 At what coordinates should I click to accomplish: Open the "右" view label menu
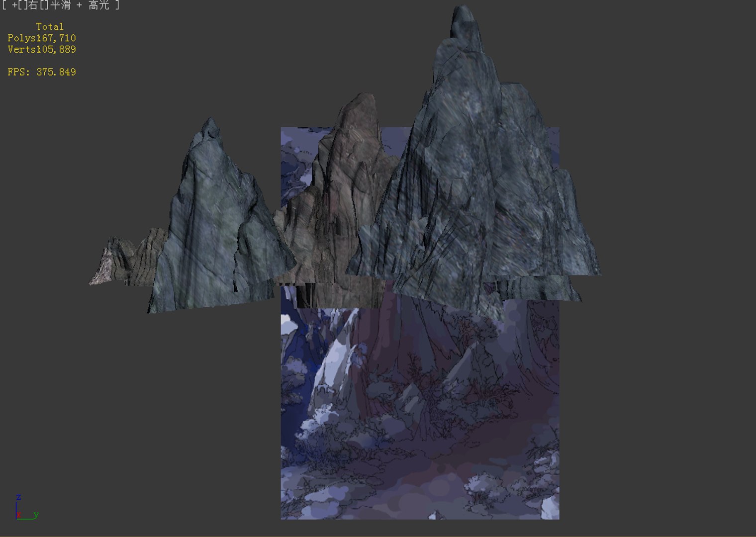[x=33, y=5]
